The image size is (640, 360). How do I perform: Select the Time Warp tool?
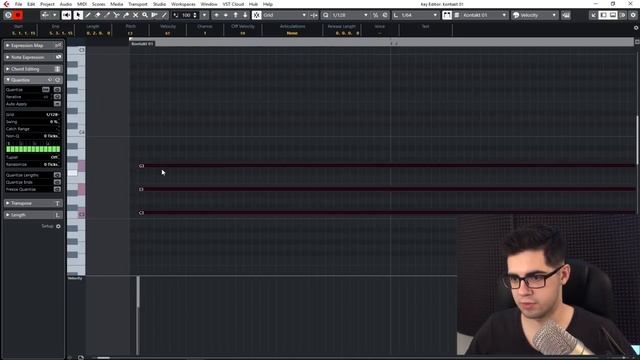[x=154, y=15]
